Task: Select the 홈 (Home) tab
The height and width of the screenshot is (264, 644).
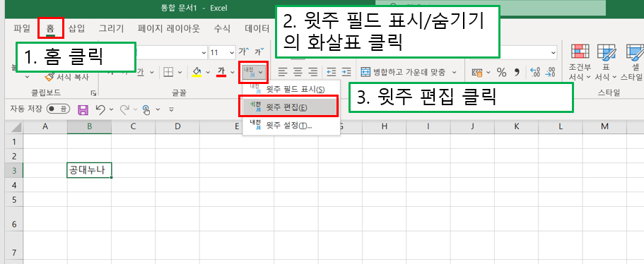Action: point(50,28)
